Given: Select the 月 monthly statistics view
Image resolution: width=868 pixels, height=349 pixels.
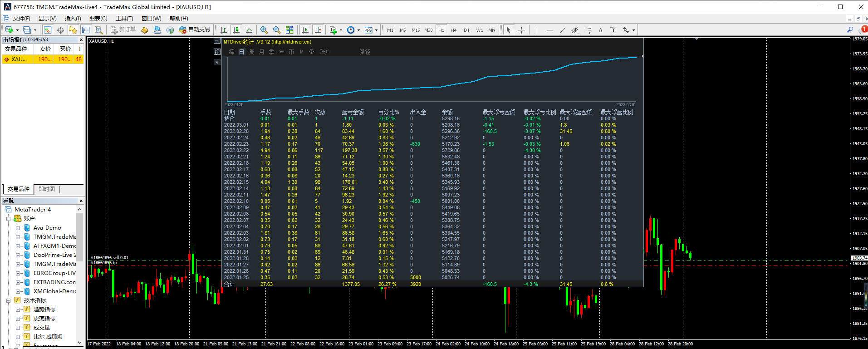Looking at the screenshot, I should pos(262,52).
